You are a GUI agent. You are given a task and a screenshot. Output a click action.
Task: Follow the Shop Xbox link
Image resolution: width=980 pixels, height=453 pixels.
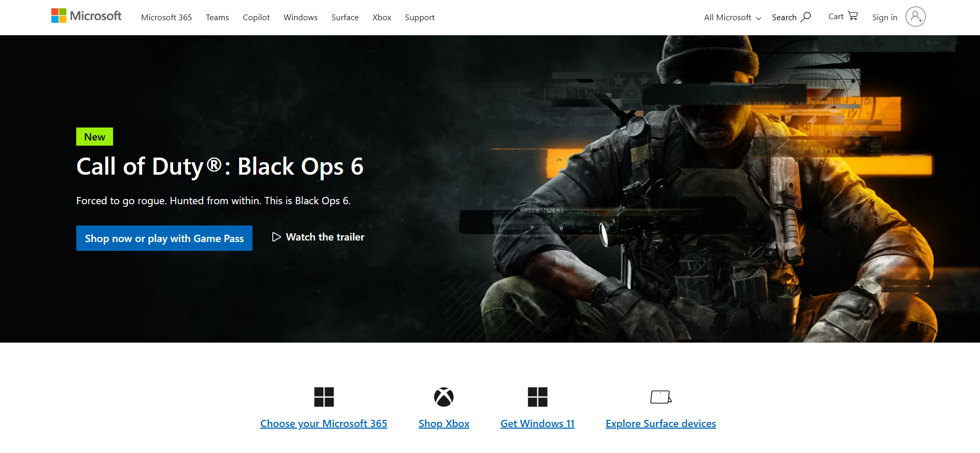coord(444,423)
